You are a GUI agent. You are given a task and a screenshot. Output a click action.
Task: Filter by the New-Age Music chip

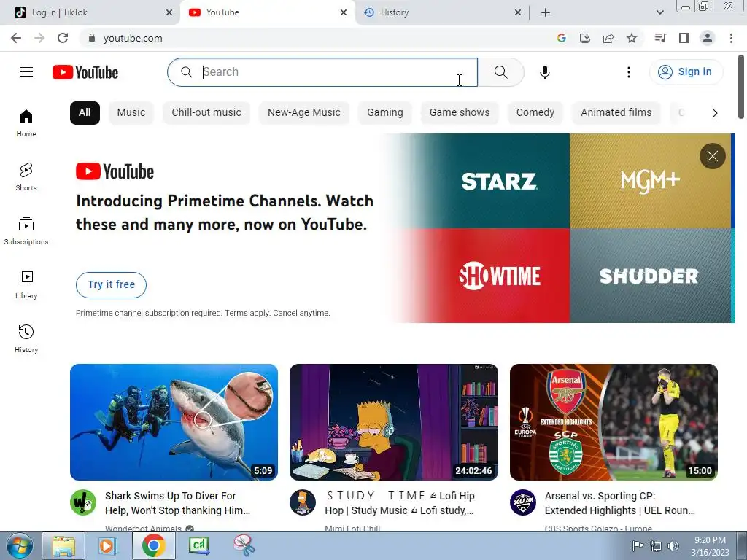304,113
